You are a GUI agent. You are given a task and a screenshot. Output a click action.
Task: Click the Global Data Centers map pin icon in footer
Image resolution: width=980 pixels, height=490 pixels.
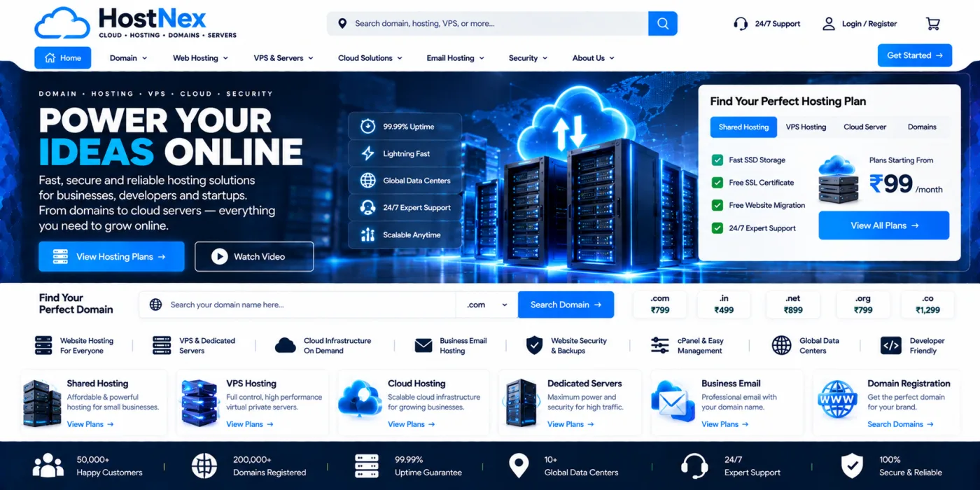pyautogui.click(x=518, y=465)
